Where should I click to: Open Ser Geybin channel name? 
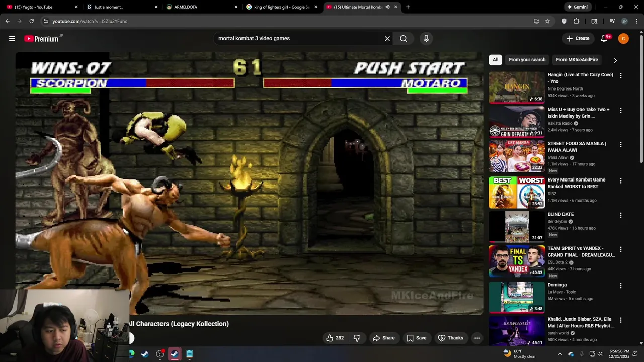click(x=557, y=222)
